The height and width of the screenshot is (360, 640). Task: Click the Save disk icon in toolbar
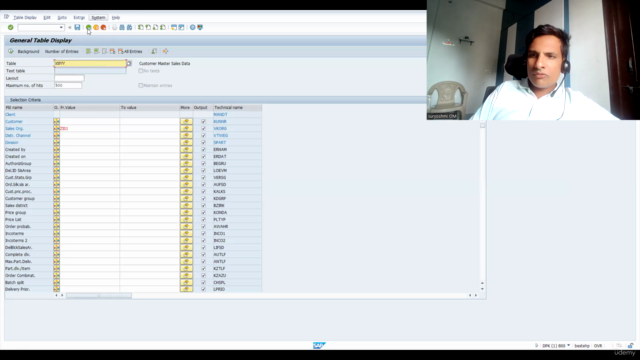[77, 27]
